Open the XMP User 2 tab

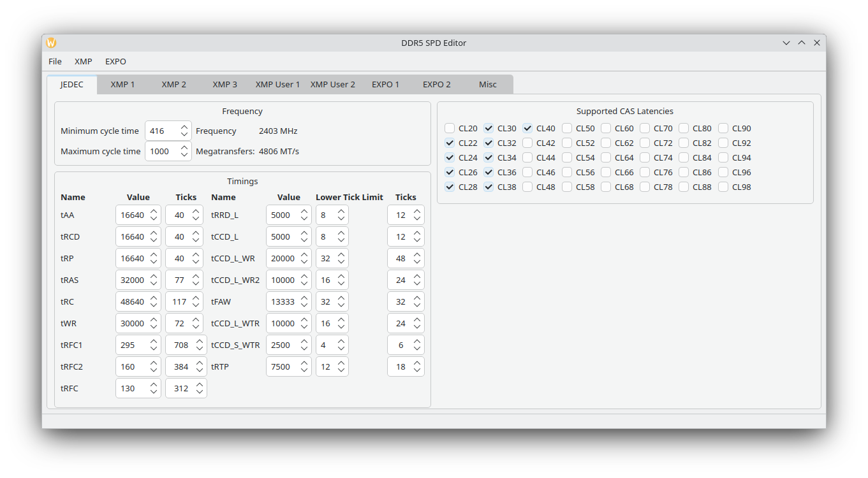tap(332, 85)
